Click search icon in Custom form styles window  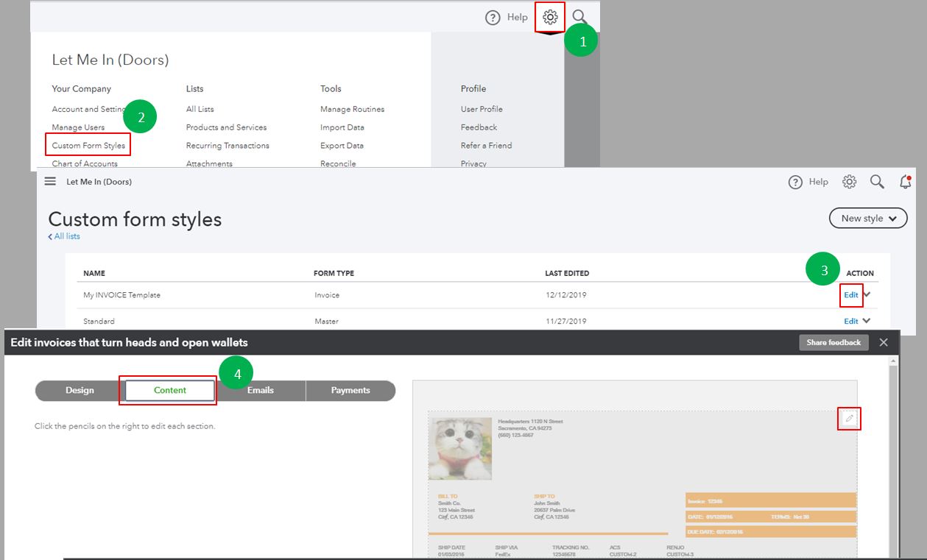pyautogui.click(x=877, y=182)
